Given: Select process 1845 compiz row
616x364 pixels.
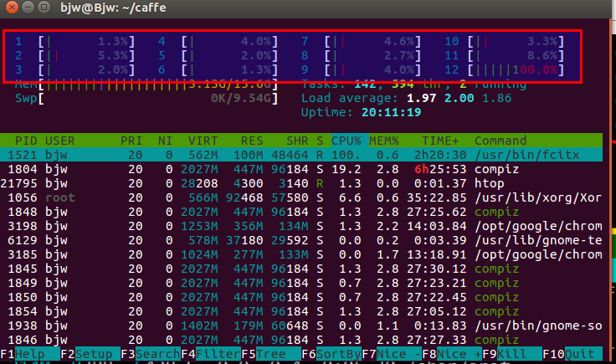Looking at the screenshot, I should click(x=301, y=269).
